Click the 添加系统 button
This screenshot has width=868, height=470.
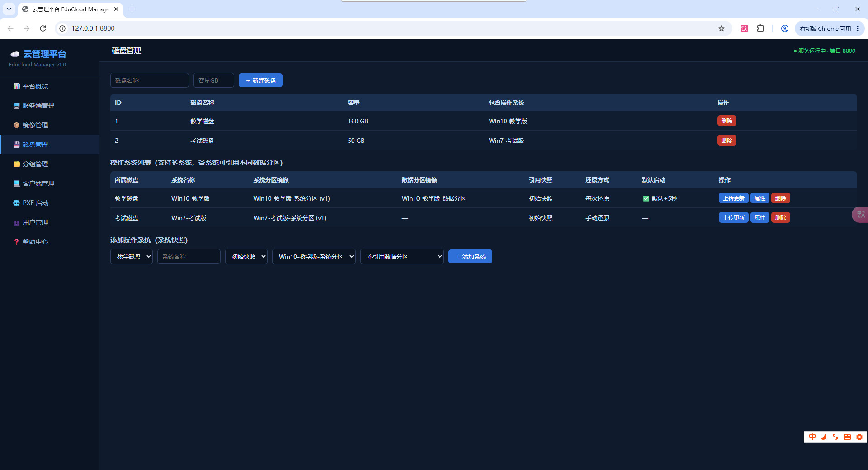tap(470, 257)
